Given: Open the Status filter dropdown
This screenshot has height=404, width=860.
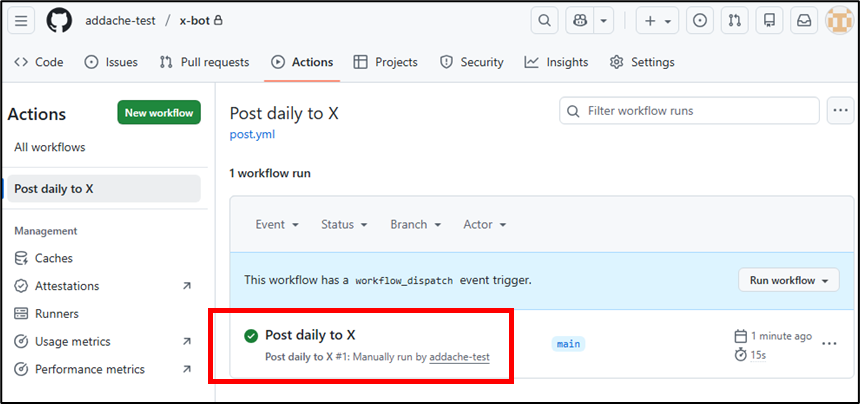Looking at the screenshot, I should click(x=344, y=225).
